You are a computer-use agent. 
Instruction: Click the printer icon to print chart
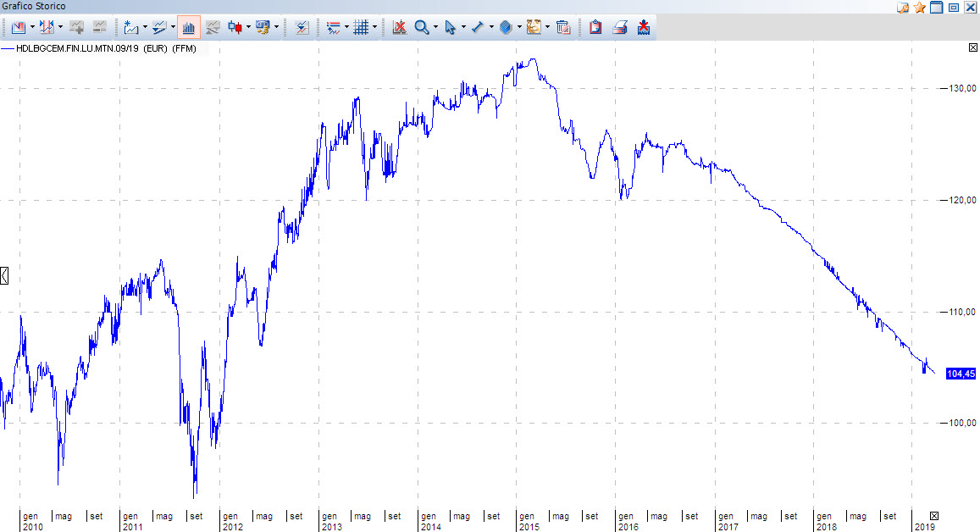coord(620,28)
